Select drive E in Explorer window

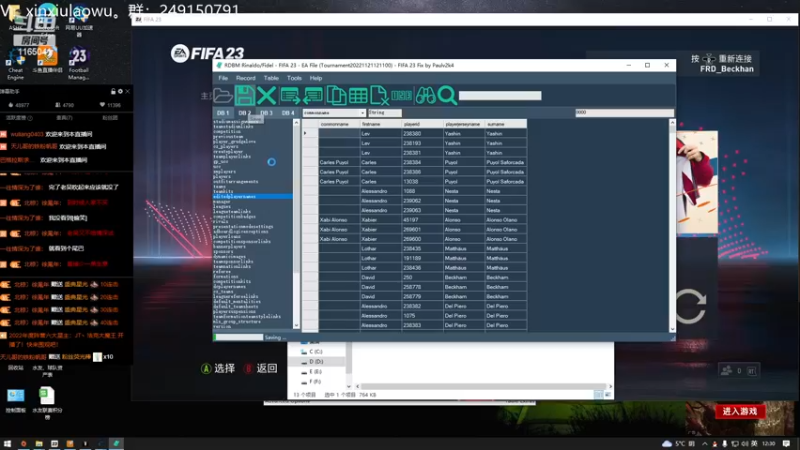click(316, 371)
